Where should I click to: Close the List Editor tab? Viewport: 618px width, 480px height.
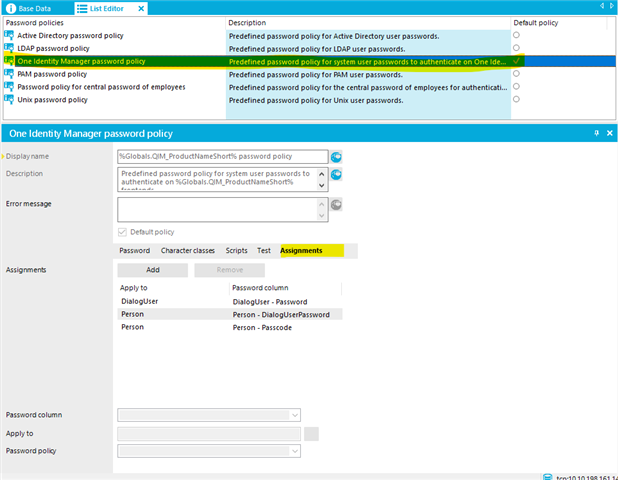coord(141,8)
